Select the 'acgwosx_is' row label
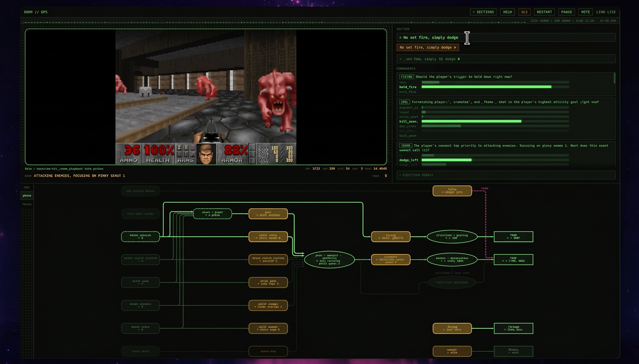The width and height of the screenshot is (639, 364). pyautogui.click(x=408, y=107)
